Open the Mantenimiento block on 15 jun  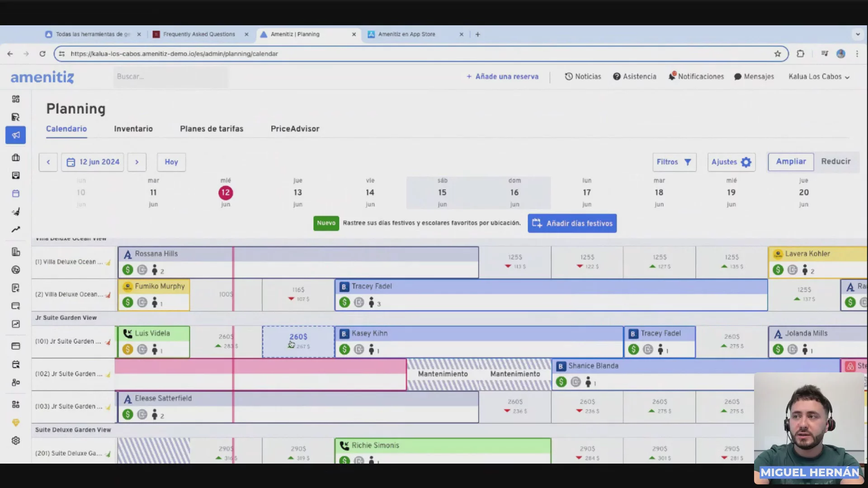(x=443, y=374)
